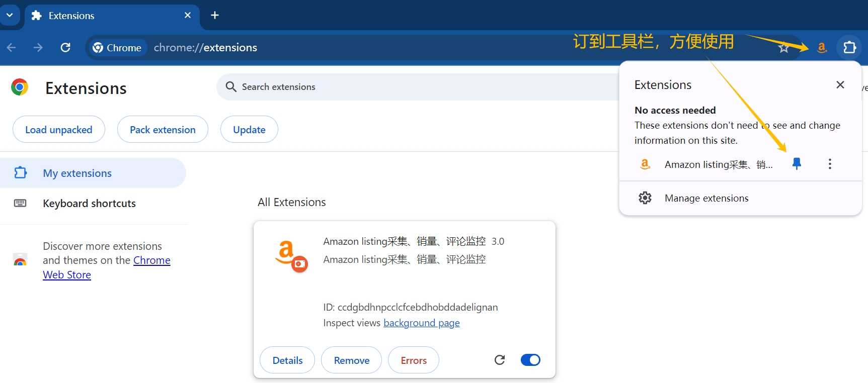Image resolution: width=868 pixels, height=383 pixels.
Task: Click the Chrome site info chip
Action: point(118,48)
